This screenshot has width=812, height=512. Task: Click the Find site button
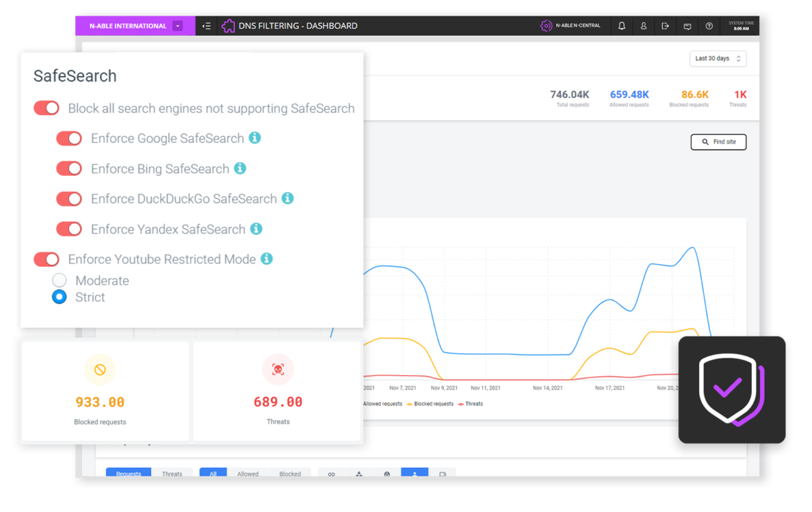(719, 142)
